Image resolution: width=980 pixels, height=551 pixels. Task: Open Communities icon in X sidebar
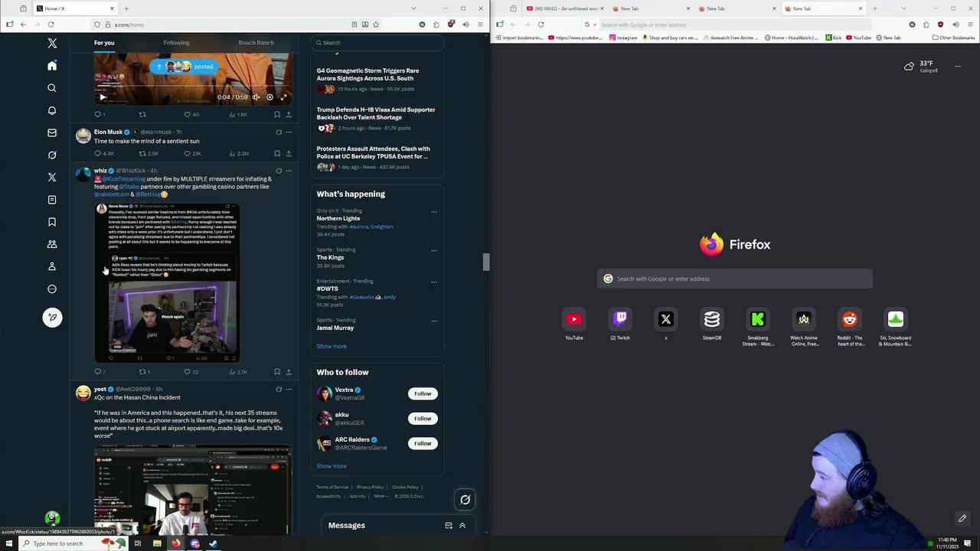52,244
